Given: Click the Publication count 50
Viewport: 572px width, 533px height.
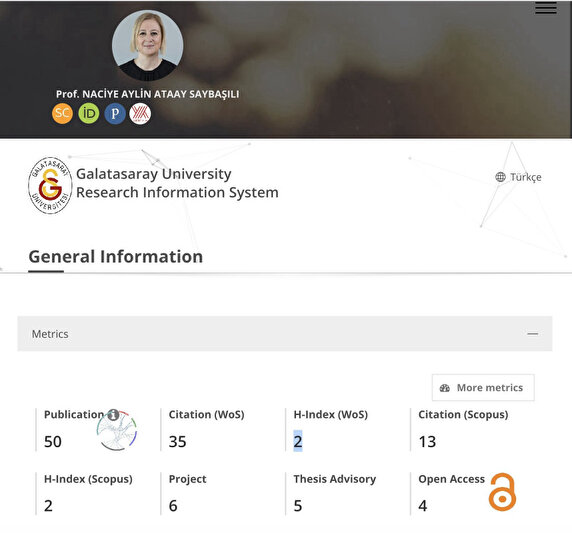Looking at the screenshot, I should pyautogui.click(x=53, y=442).
